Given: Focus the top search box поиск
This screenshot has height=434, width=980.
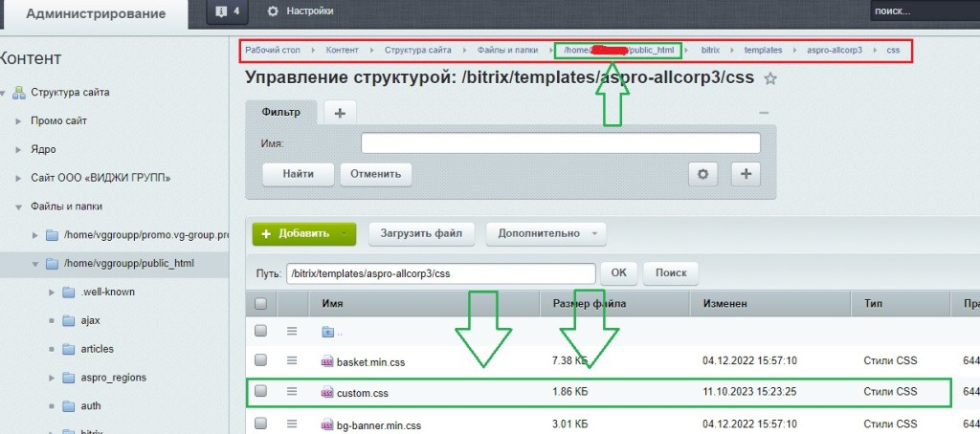Looking at the screenshot, I should coord(925,11).
